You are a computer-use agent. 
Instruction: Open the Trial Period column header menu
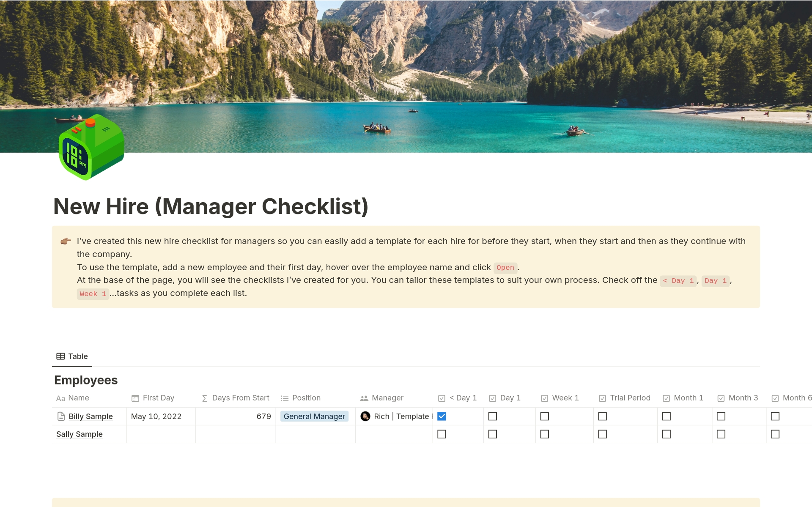click(x=630, y=398)
